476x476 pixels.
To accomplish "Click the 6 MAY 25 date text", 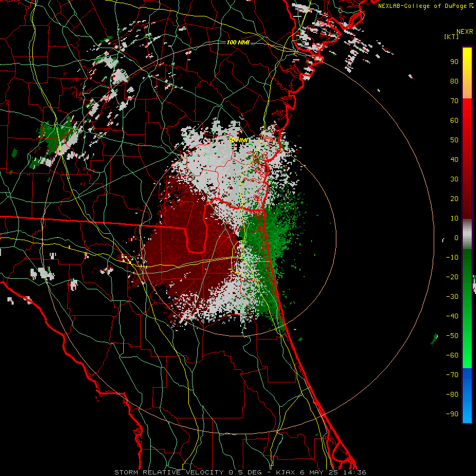I will tap(319, 472).
